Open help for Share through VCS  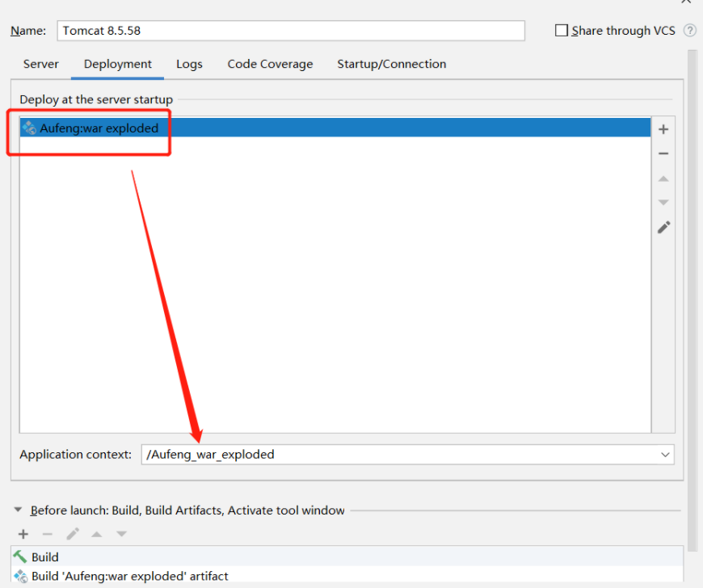689,31
